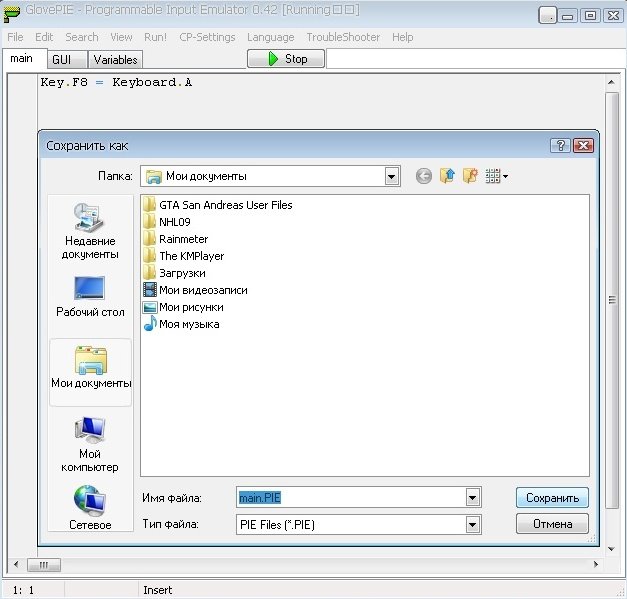The width and height of the screenshot is (627, 599).
Task: Select Рабочий стол in places bar
Action: pyautogui.click(x=90, y=297)
